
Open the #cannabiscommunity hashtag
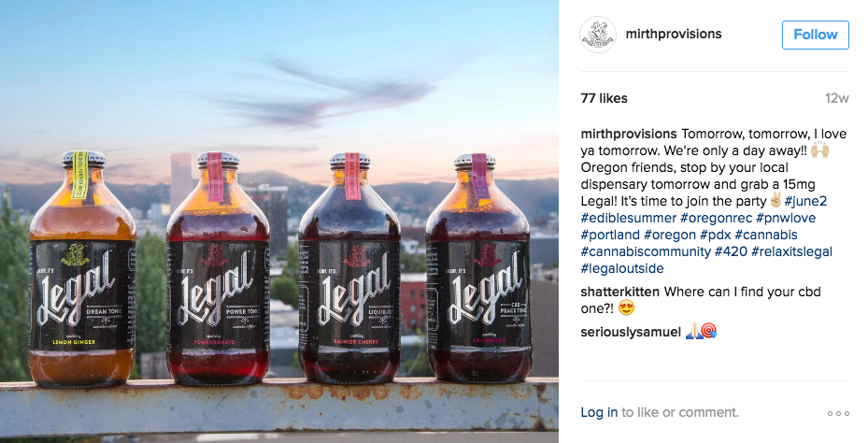[x=646, y=252]
